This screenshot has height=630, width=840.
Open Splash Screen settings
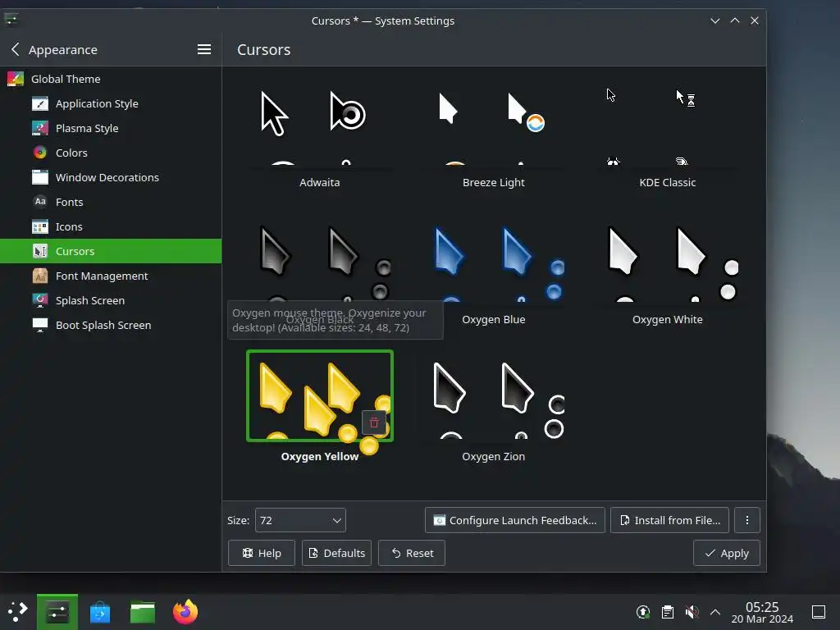[x=111, y=300]
